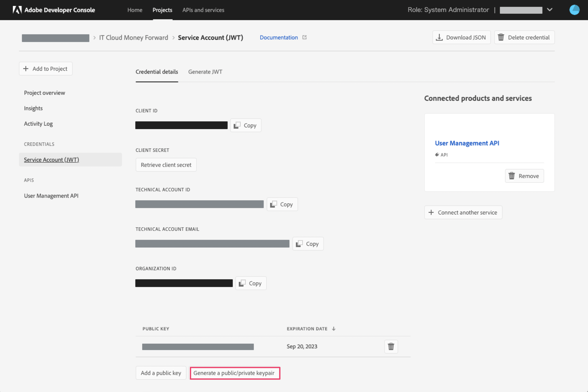Click the redacted Organization ID value
This screenshot has height=392, width=588.
click(x=184, y=283)
